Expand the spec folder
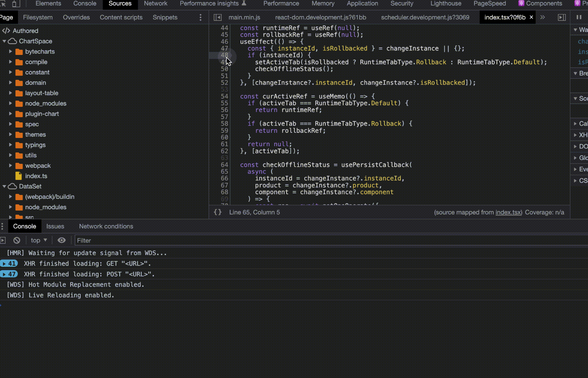 10,124
